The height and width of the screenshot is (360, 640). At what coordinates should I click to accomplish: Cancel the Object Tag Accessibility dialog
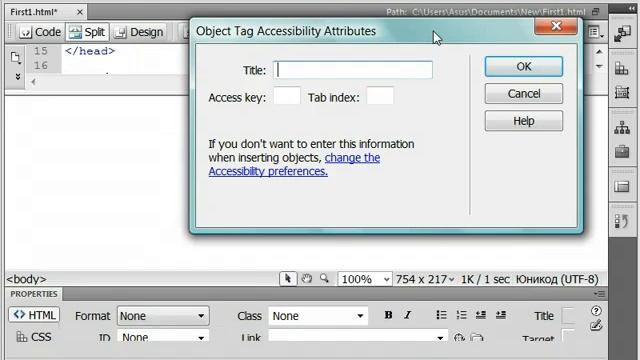tap(524, 93)
